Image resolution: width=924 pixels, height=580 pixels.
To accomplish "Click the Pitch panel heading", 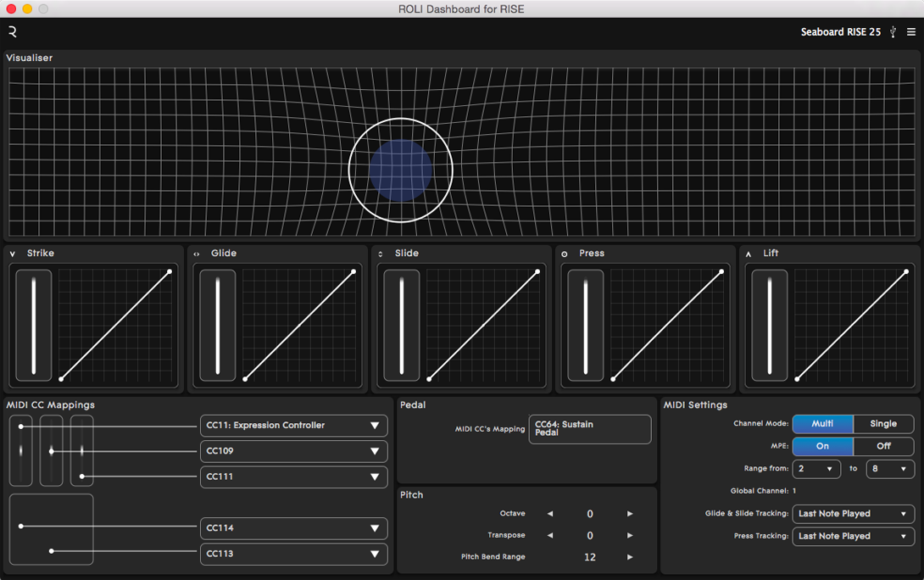I will pyautogui.click(x=411, y=495).
